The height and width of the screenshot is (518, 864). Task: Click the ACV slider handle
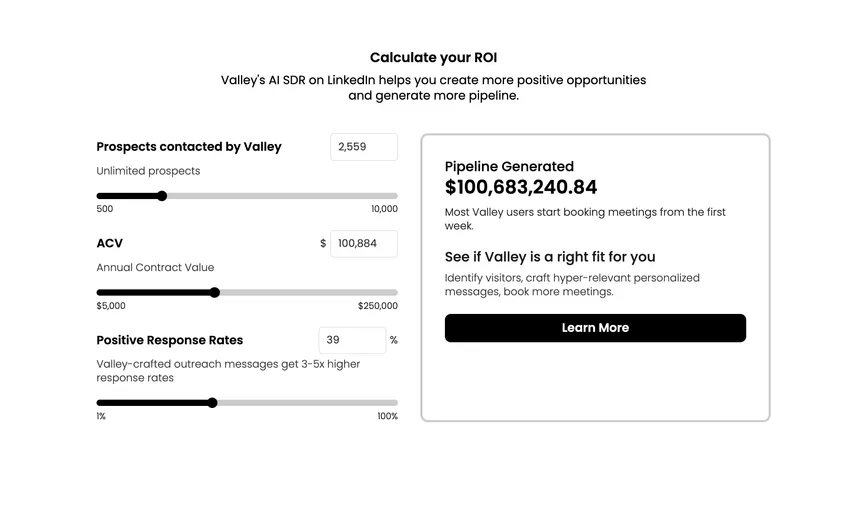click(215, 293)
